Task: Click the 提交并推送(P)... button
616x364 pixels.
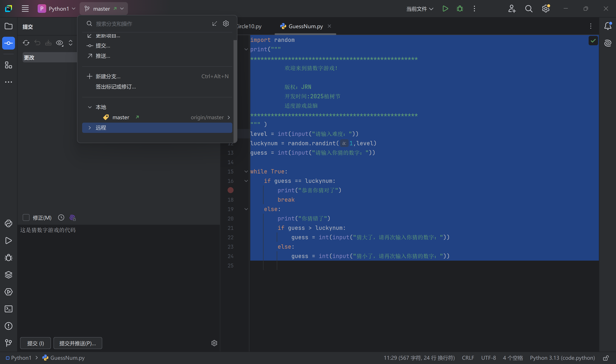Action: [78, 343]
